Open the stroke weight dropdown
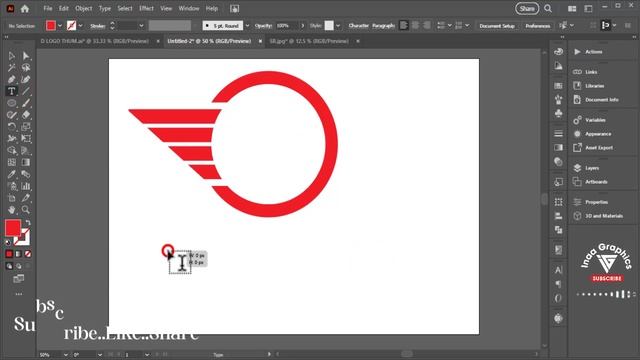The image size is (640, 360). (x=141, y=26)
